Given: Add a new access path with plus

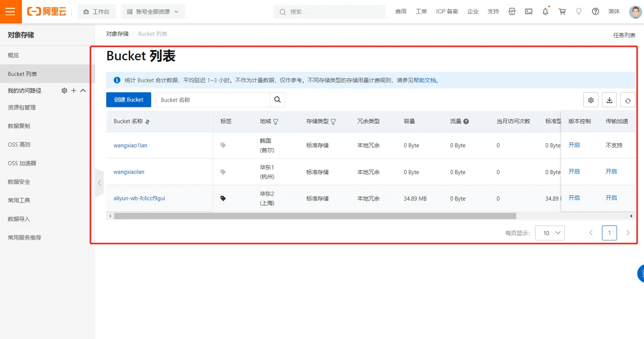Looking at the screenshot, I should click(74, 91).
